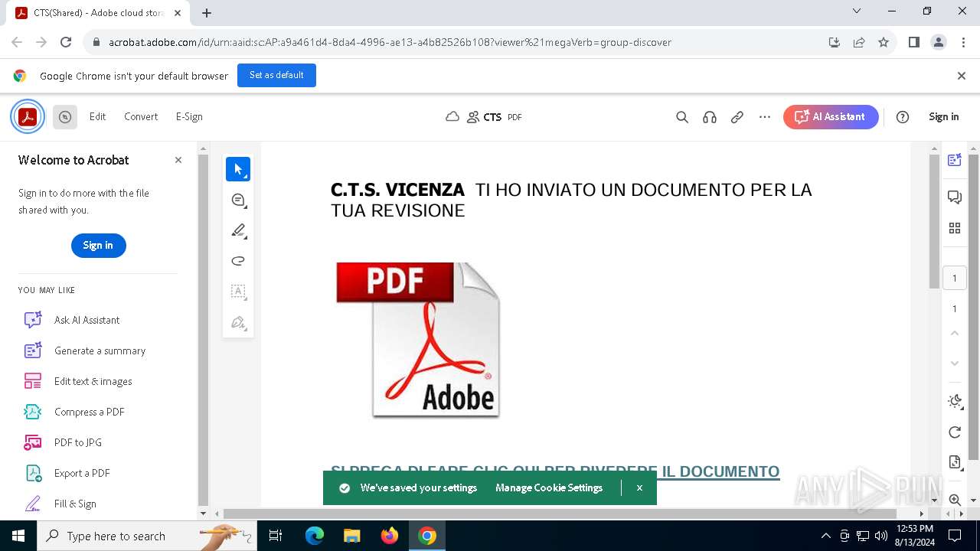Select the cursor selection tool
This screenshot has width=980, height=551.
(238, 169)
